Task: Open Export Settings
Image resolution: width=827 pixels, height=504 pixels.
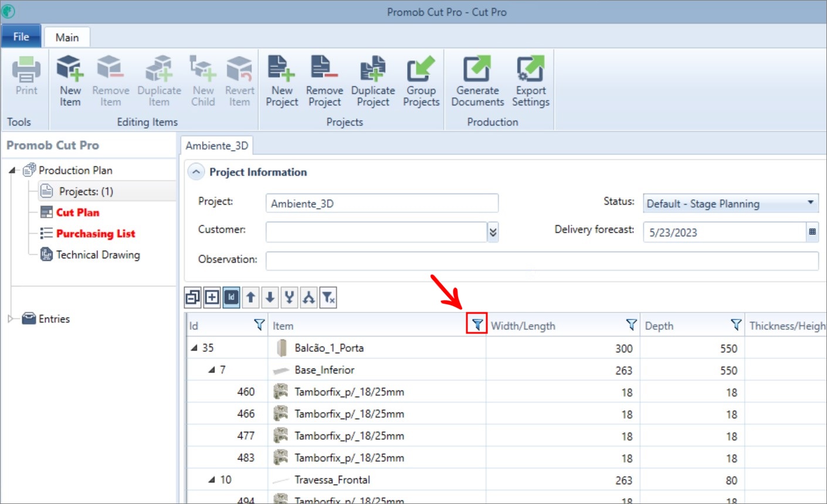Action: tap(531, 81)
